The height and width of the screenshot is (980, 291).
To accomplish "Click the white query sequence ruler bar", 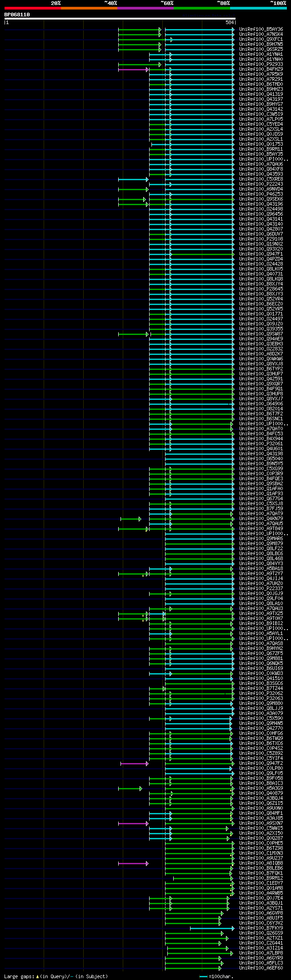I will coord(120,19).
